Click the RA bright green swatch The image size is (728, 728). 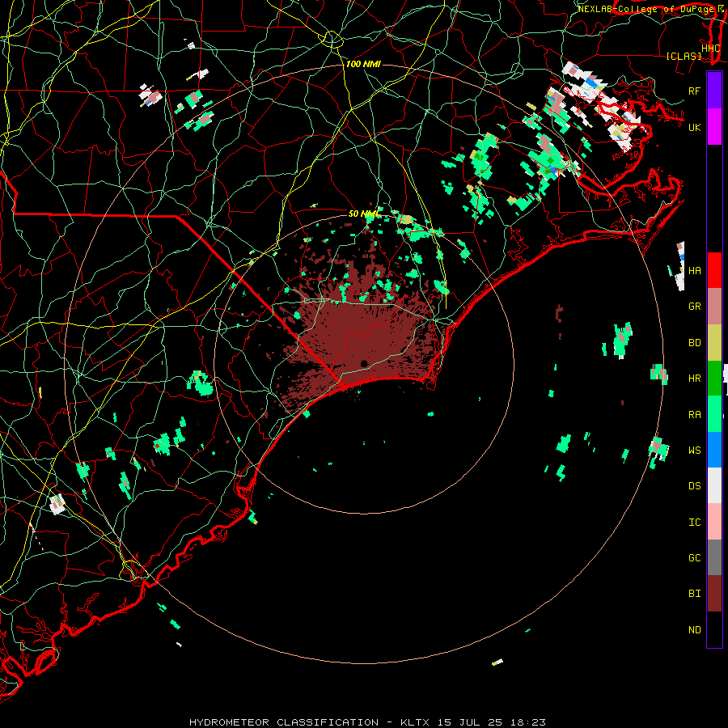(x=714, y=413)
